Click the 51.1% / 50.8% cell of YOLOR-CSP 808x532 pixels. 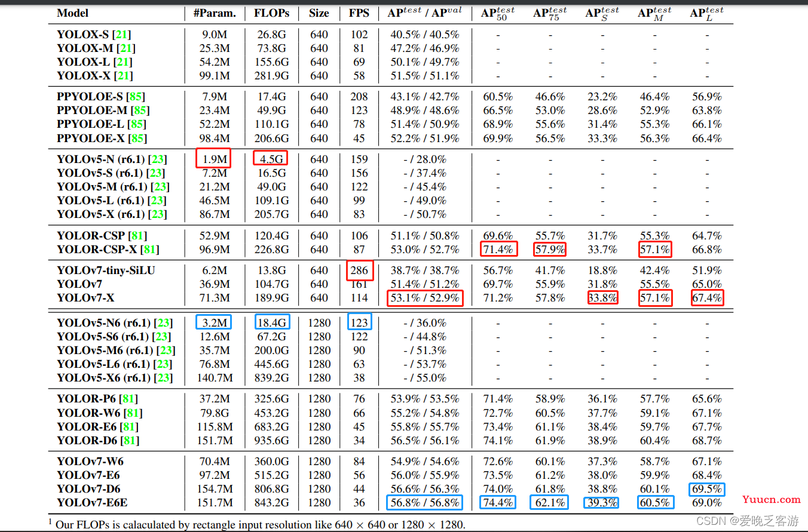coord(425,236)
